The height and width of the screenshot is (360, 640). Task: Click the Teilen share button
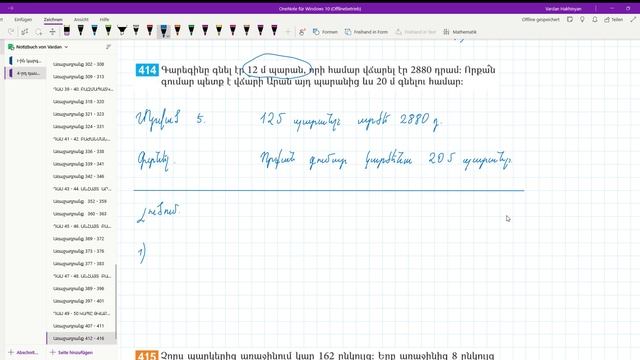(x=613, y=20)
